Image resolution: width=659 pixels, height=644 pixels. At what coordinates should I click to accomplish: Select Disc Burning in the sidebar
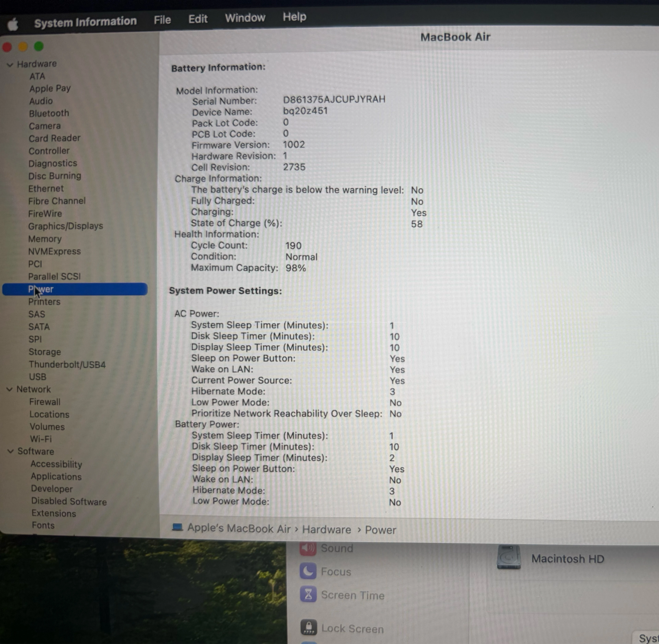point(55,176)
